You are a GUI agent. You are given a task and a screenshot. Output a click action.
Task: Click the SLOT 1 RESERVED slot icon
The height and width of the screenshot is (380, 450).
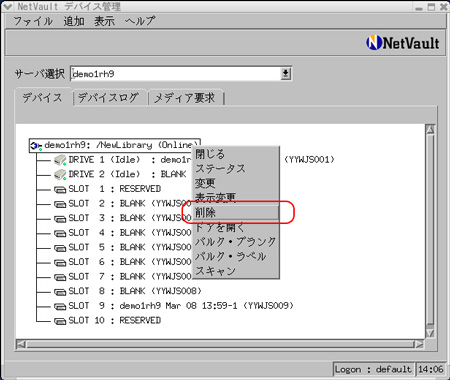(x=60, y=190)
